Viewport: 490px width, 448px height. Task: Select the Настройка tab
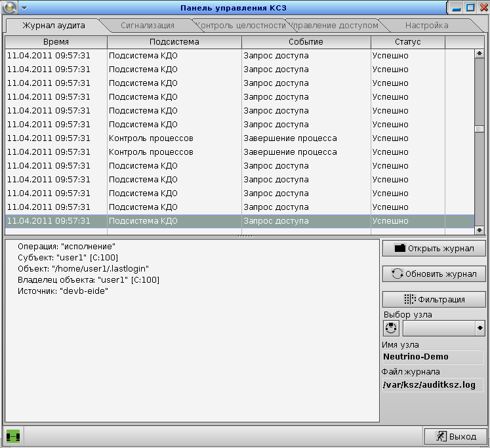pos(426,26)
